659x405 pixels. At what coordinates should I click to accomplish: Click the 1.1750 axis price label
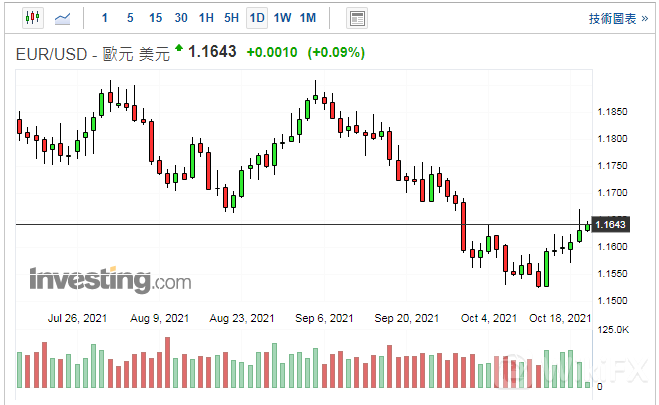612,166
